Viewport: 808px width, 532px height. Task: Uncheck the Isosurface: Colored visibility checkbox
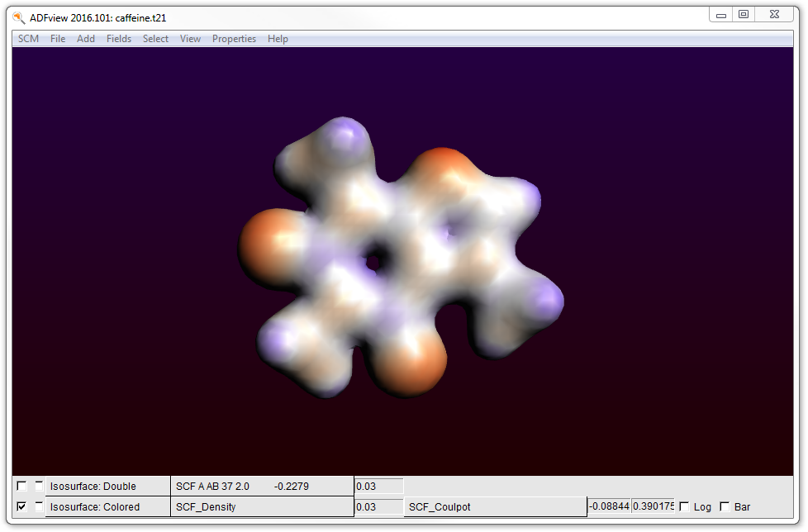(x=21, y=506)
